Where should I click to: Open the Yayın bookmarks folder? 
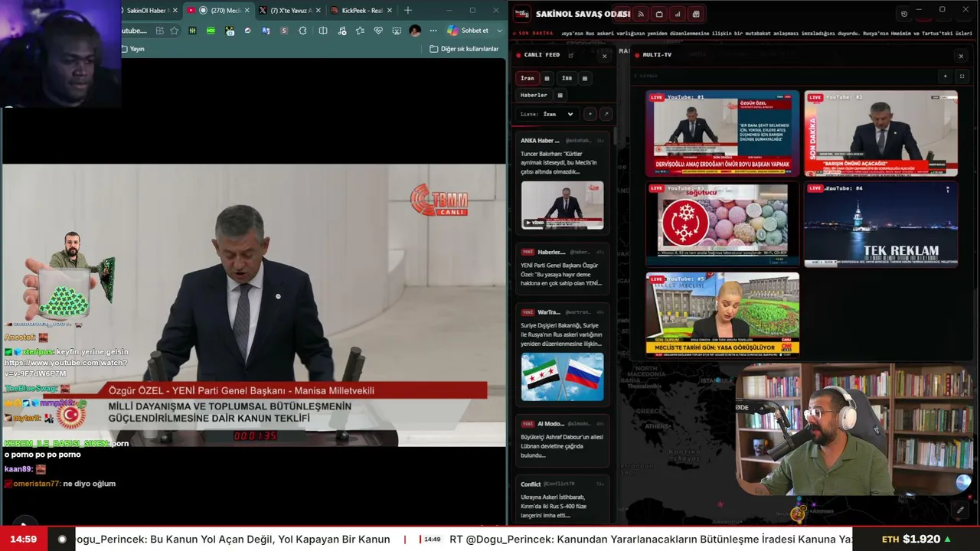(132, 49)
